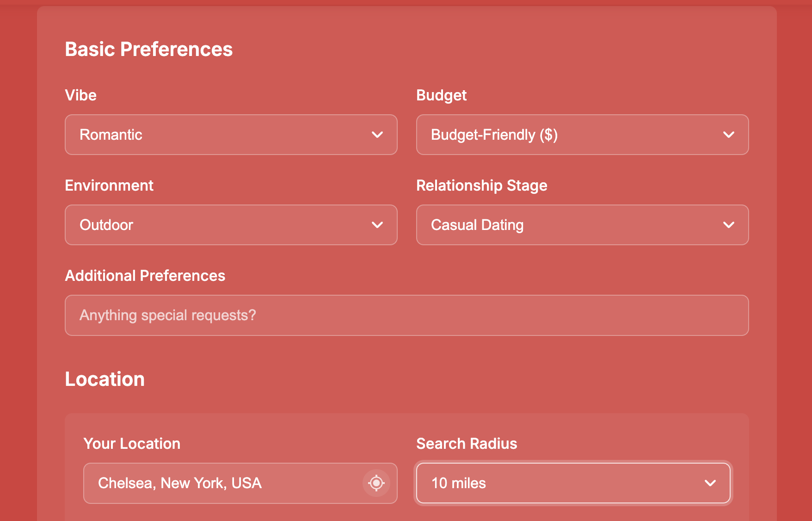
Task: Select the Environment field label
Action: [x=109, y=186]
